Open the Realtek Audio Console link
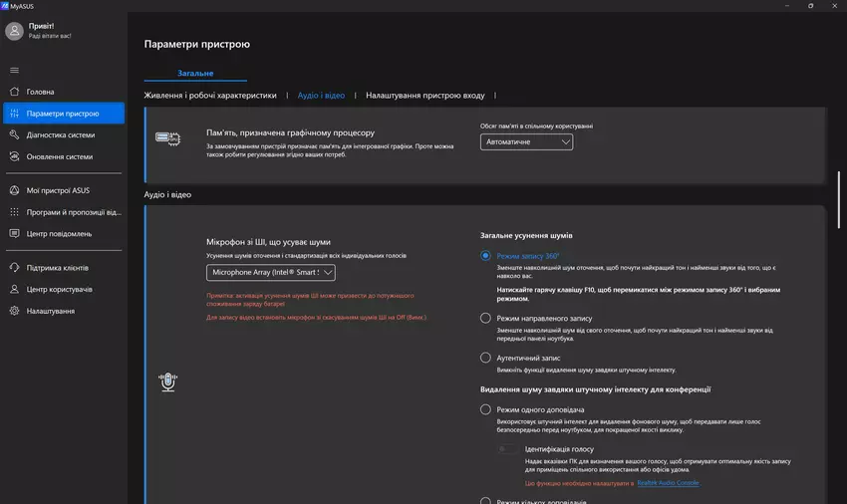 [668, 483]
